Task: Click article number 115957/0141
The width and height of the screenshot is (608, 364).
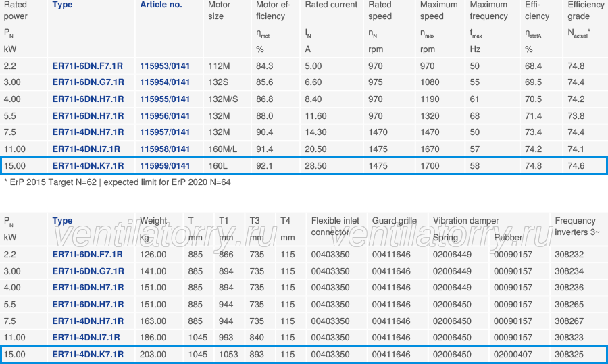Action: (165, 132)
